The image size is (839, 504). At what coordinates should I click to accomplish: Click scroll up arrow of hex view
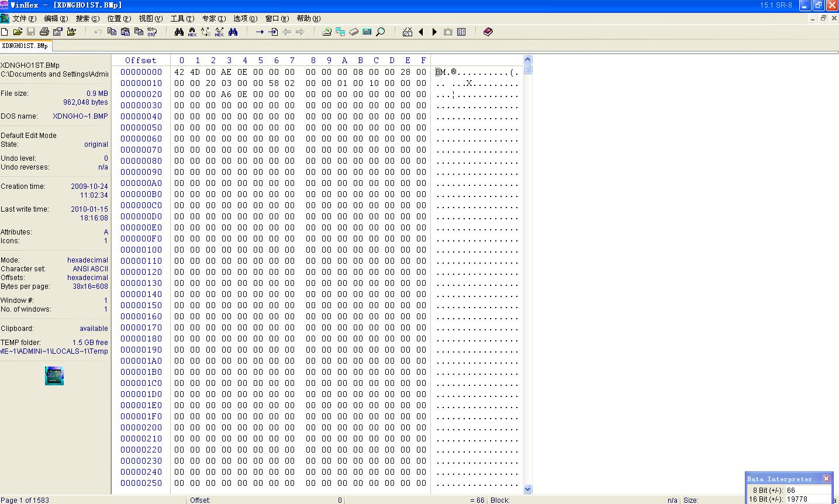point(528,60)
